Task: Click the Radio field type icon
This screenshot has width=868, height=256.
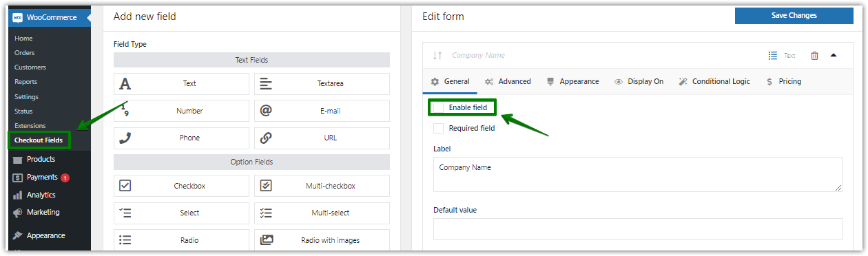Action: pyautogui.click(x=125, y=240)
